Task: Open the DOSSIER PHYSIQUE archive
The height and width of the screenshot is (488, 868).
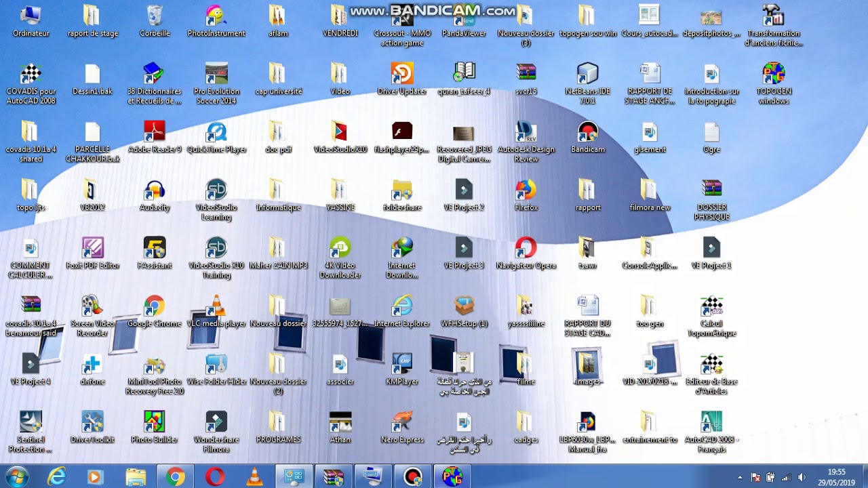Action: coord(711,199)
